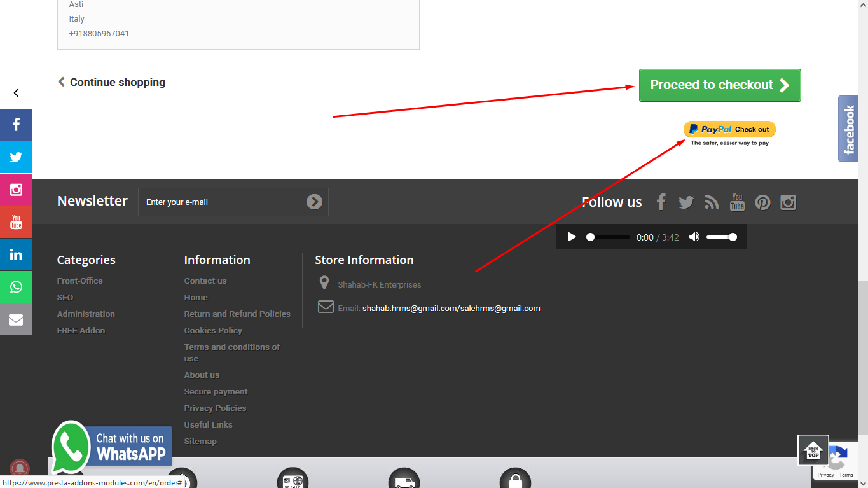
Task: Click the Follow us heading
Action: pos(612,202)
